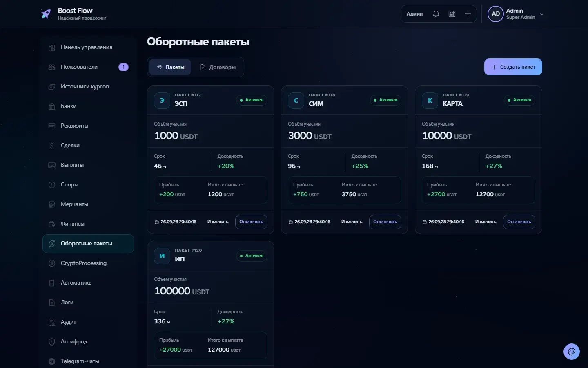Click the +27000 USDT profit value
Image resolution: width=588 pixels, height=368 pixels.
[x=176, y=350]
